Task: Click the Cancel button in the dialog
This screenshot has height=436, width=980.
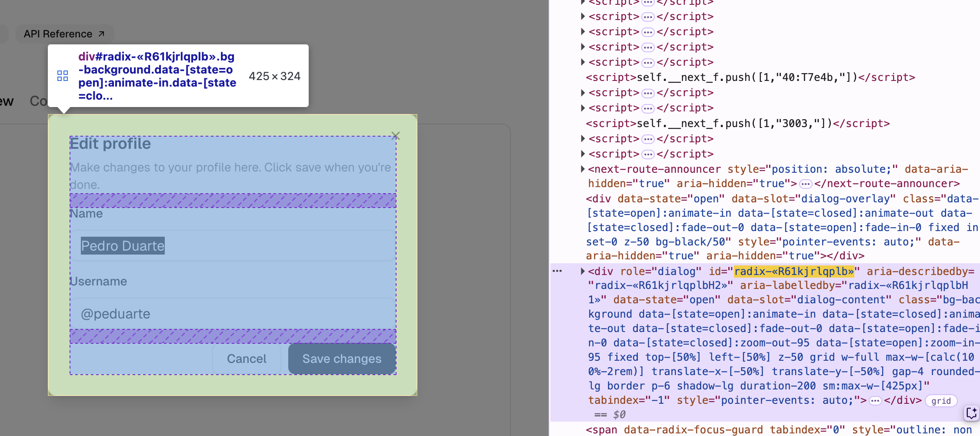Action: (247, 359)
